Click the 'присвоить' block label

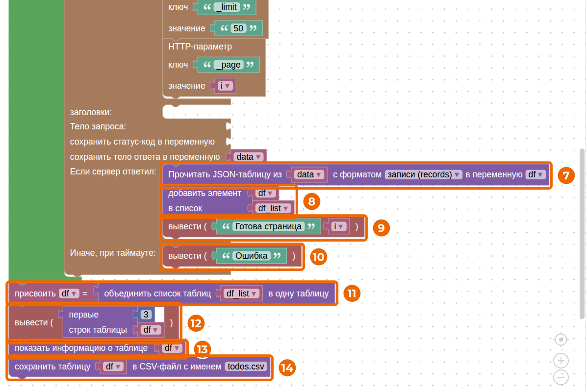pos(35,294)
